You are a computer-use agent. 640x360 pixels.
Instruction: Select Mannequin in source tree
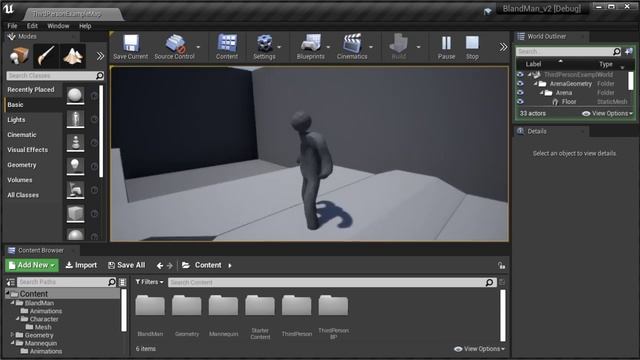pyautogui.click(x=40, y=343)
